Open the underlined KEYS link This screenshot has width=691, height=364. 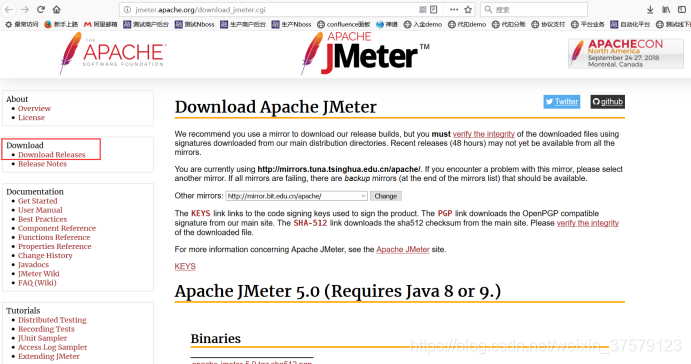[185, 267]
